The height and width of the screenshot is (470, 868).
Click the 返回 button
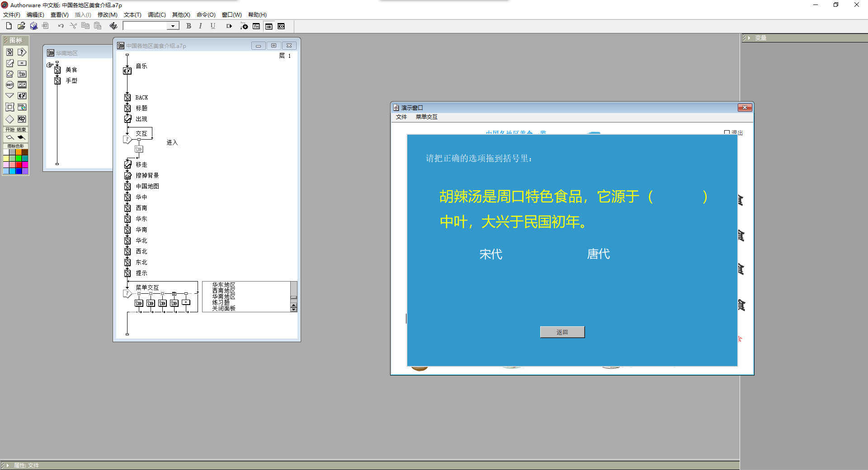pyautogui.click(x=562, y=332)
